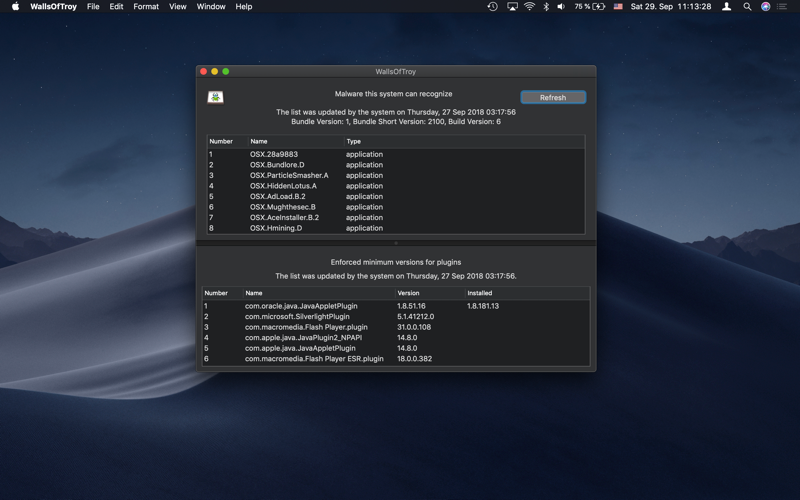
Task: Select com.apple.java.JavaPlugin2_NPAPI row
Action: point(396,338)
